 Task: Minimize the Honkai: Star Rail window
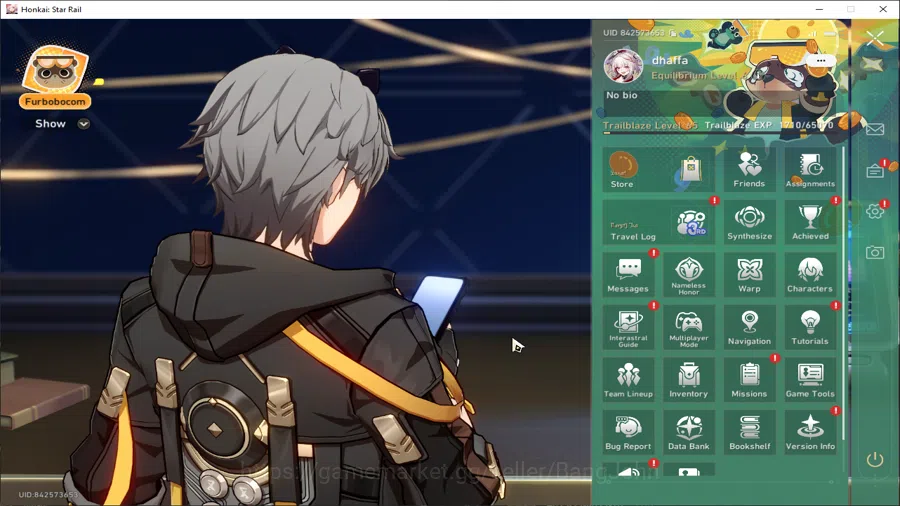[819, 9]
